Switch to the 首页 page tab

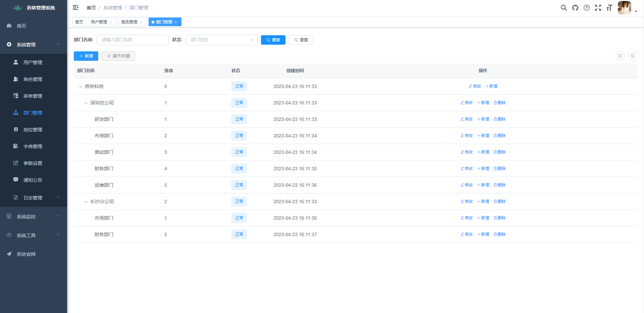click(x=79, y=22)
